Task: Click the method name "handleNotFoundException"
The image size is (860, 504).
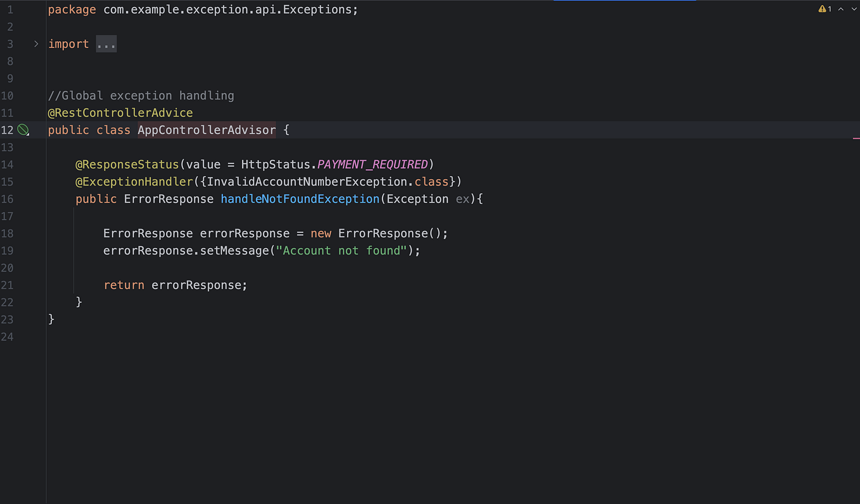Action: tap(300, 199)
